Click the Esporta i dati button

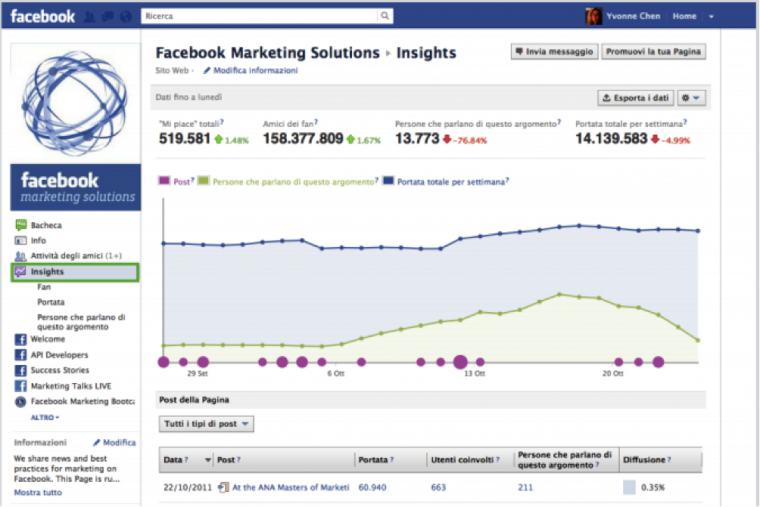click(634, 97)
